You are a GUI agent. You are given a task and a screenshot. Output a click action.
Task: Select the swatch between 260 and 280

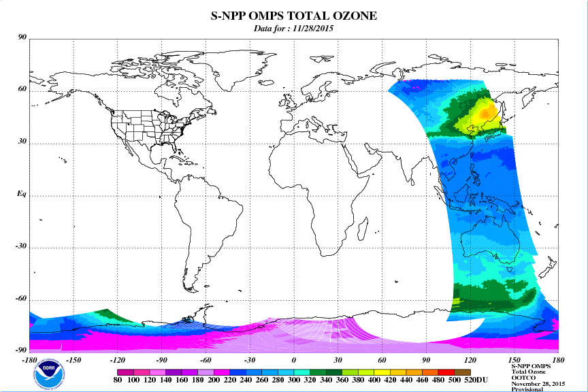[269, 372]
